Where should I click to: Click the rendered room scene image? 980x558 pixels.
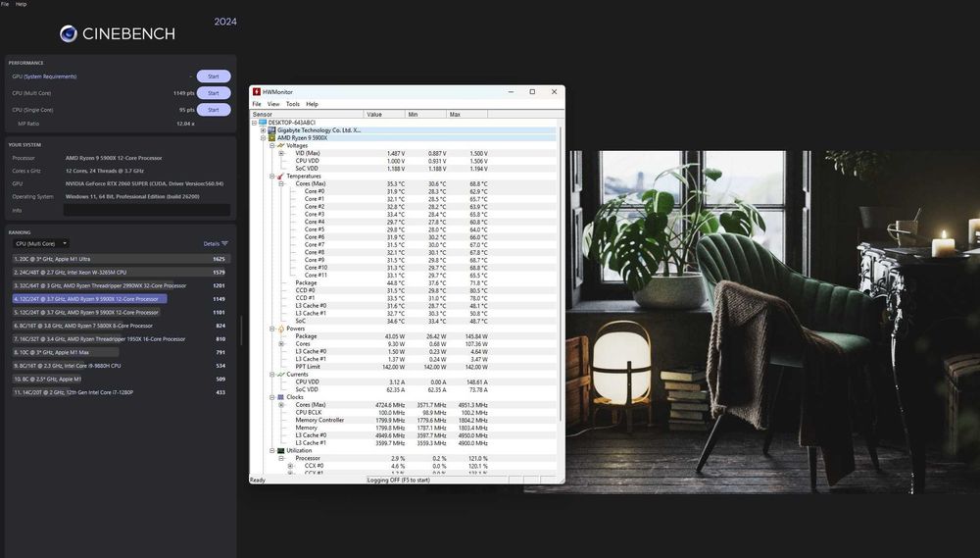pos(772,322)
